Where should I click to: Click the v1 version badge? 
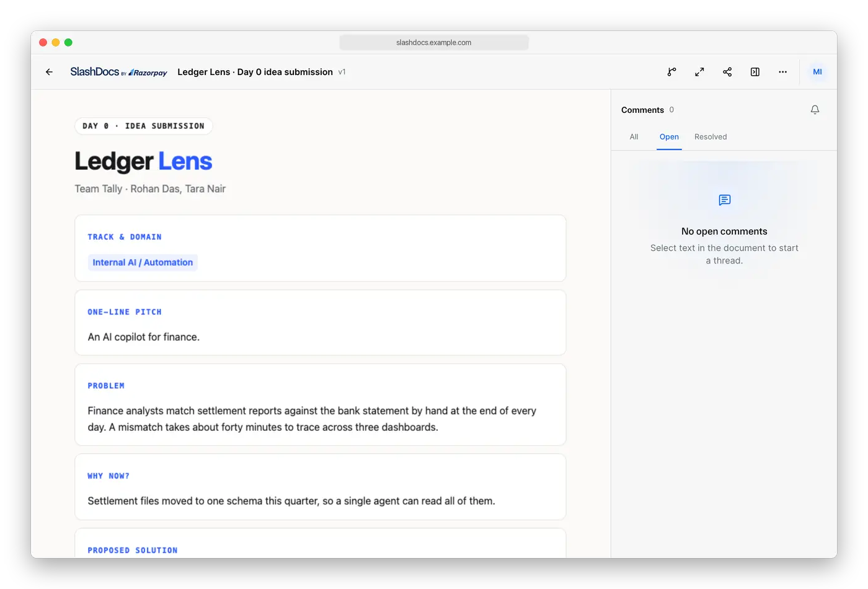pos(342,72)
